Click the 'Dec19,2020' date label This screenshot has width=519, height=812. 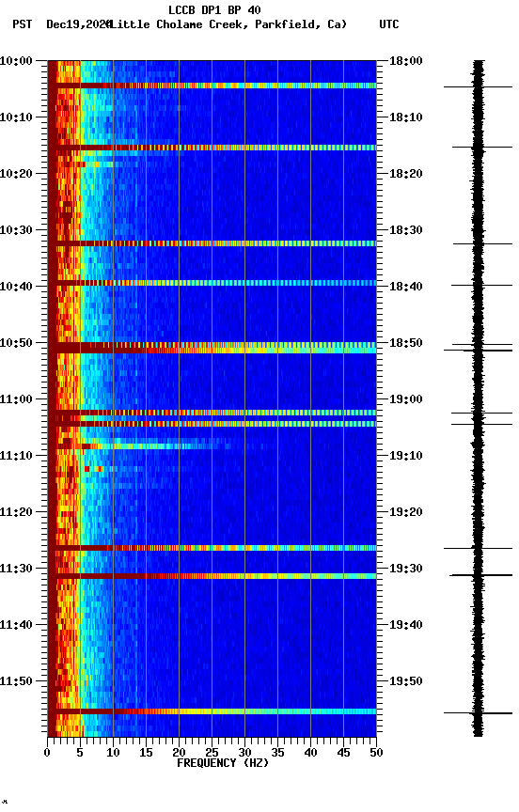tap(78, 24)
